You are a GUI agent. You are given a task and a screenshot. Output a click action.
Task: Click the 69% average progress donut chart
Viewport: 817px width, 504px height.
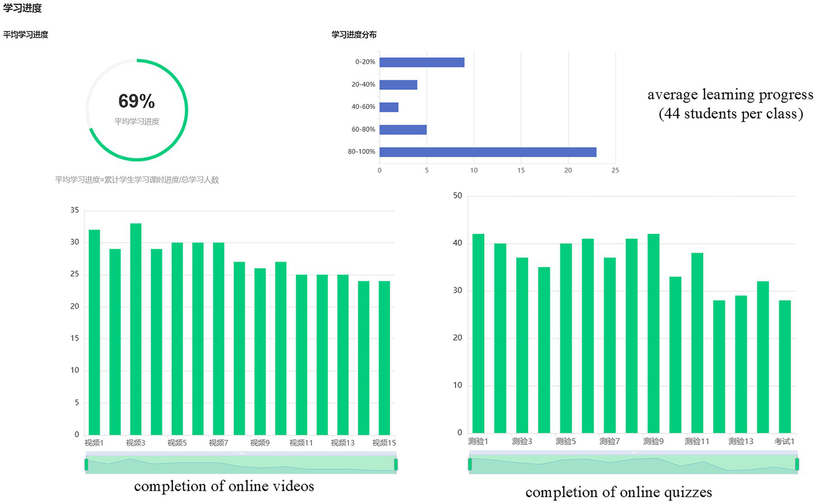point(137,110)
